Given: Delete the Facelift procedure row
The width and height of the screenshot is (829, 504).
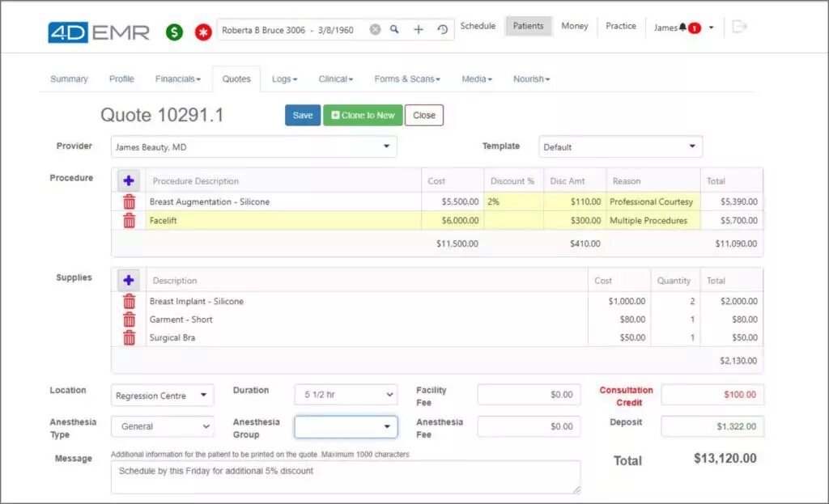Looking at the screenshot, I should (x=129, y=221).
